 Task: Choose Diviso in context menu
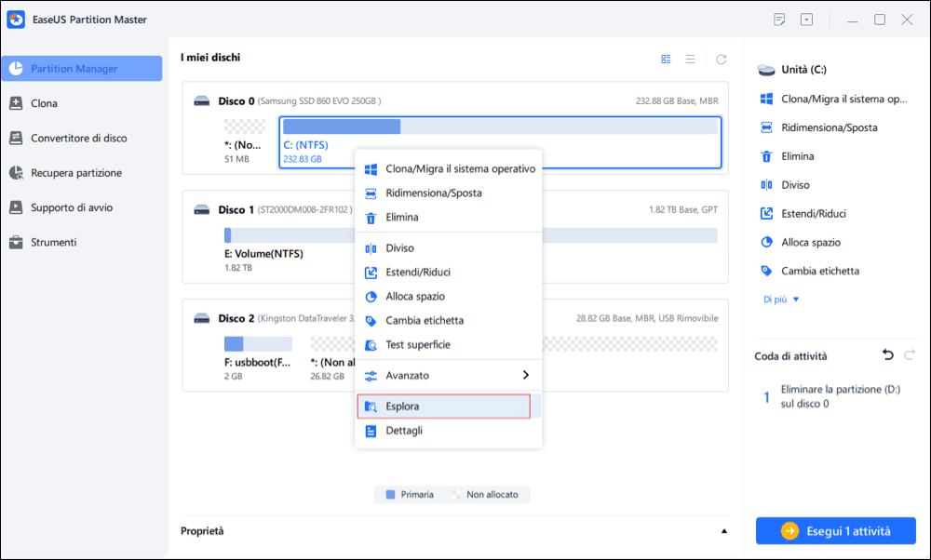coord(449,248)
